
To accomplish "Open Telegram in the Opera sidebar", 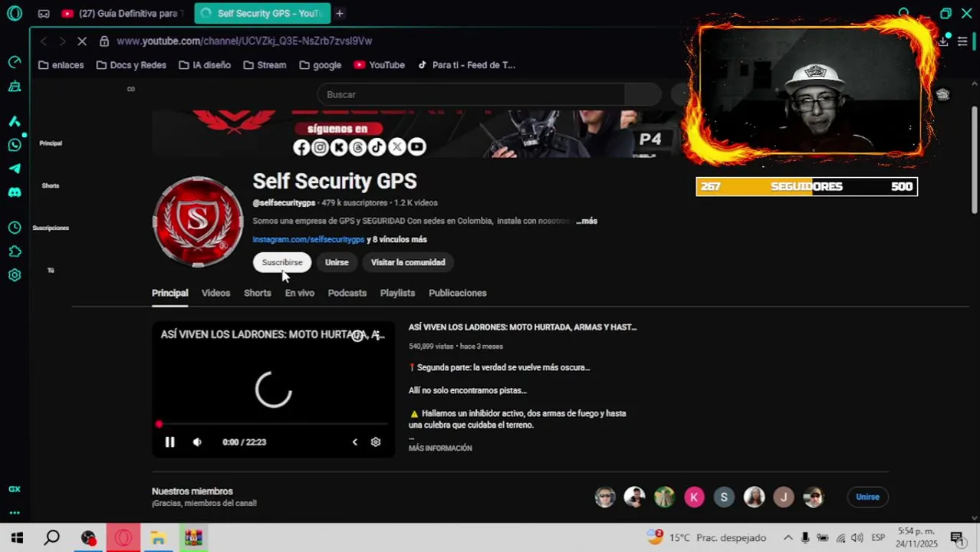I will click(x=15, y=169).
